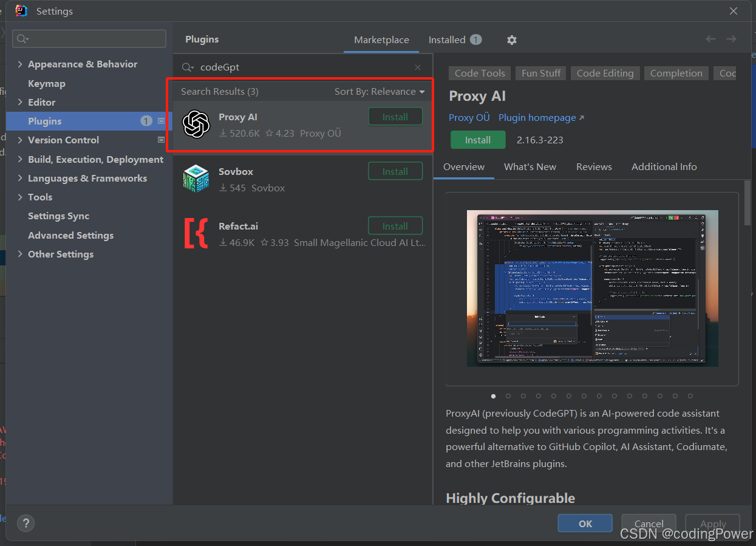The image size is (756, 546).
Task: Select the second carousel dot indicator
Action: (x=508, y=396)
